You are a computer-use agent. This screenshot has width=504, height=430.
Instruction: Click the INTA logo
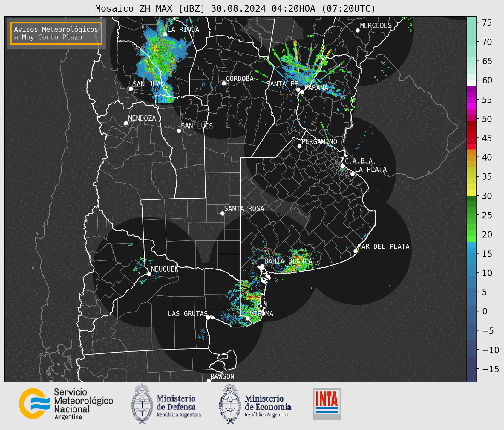point(327,404)
